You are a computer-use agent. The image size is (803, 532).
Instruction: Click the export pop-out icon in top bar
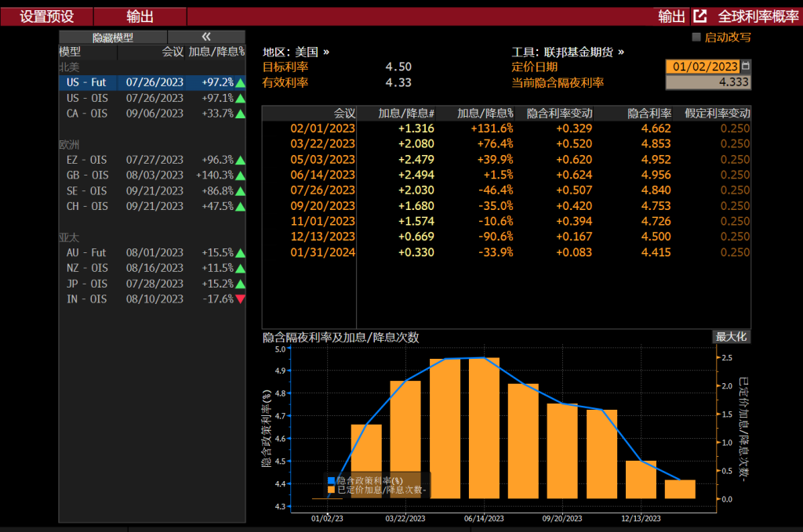[700, 16]
